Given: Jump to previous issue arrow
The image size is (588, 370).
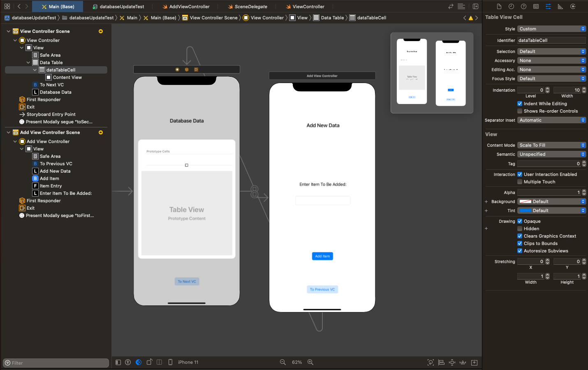Looking at the screenshot, I should click(465, 18).
